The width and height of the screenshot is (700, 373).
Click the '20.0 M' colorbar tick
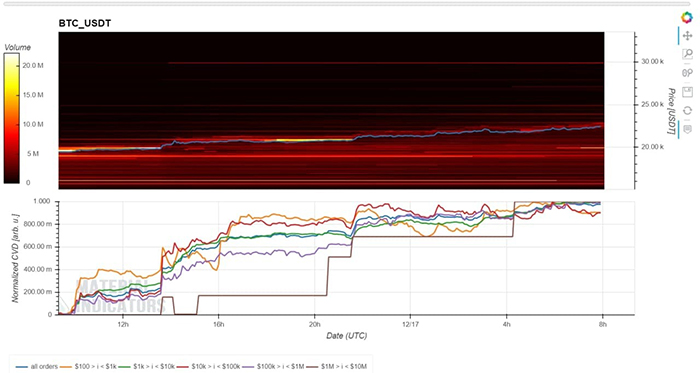(x=33, y=66)
